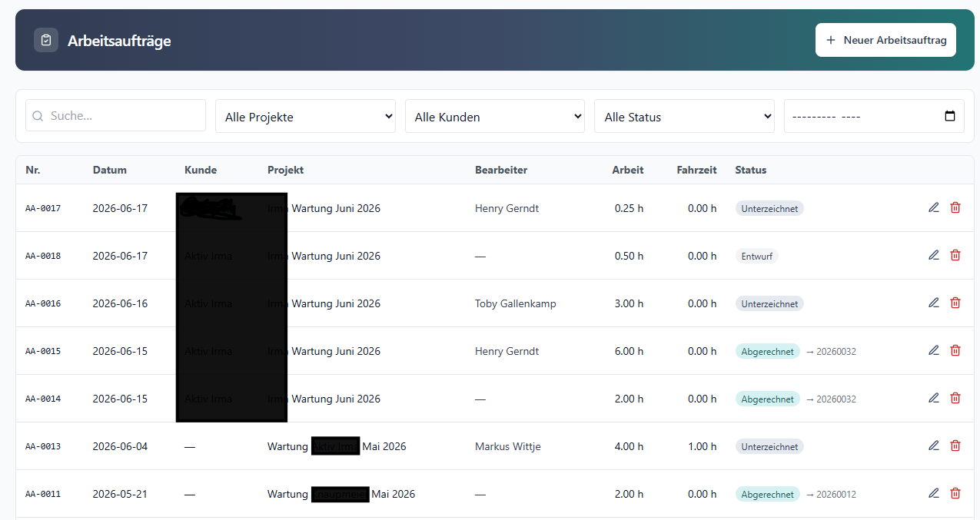Image resolution: width=980 pixels, height=520 pixels.
Task: Click invoice reference 20260032 in row AA-0015
Action: (x=831, y=351)
